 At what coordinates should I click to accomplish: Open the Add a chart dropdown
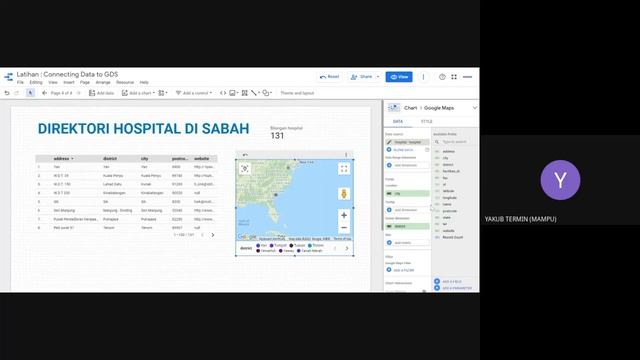(x=138, y=93)
